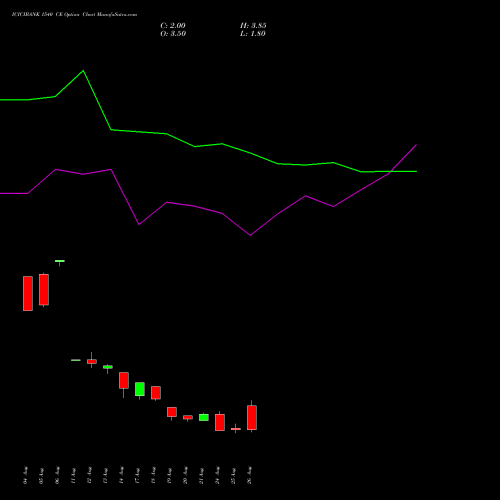
Task: Click the 12 Aug date label
Action: pyautogui.click(x=90, y=475)
